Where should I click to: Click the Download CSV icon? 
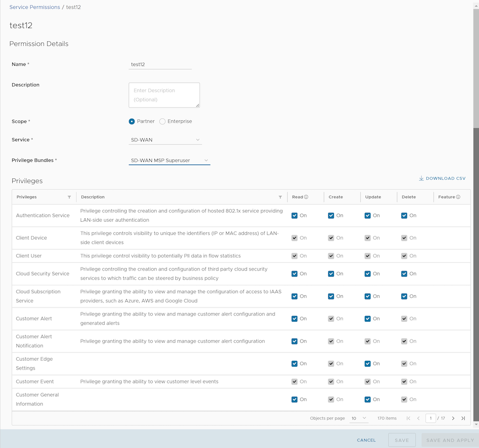[x=421, y=178]
